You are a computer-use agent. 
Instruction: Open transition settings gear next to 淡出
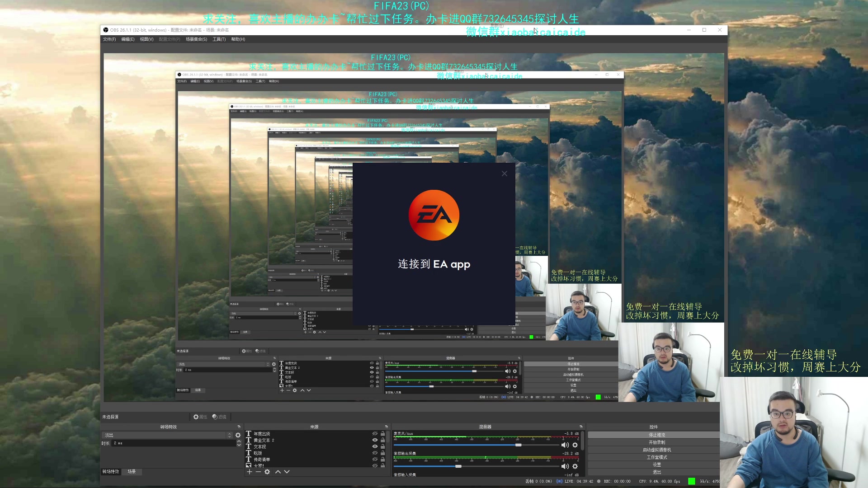click(238, 435)
